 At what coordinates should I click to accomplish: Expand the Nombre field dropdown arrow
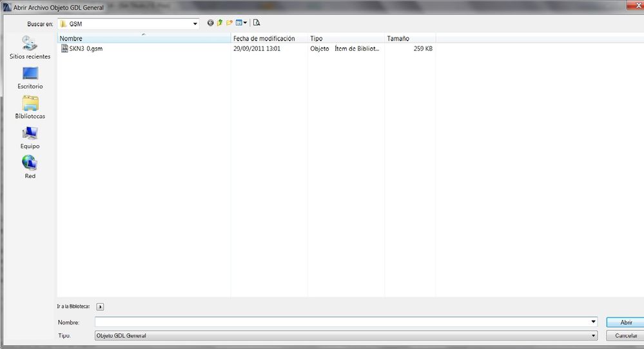click(594, 322)
